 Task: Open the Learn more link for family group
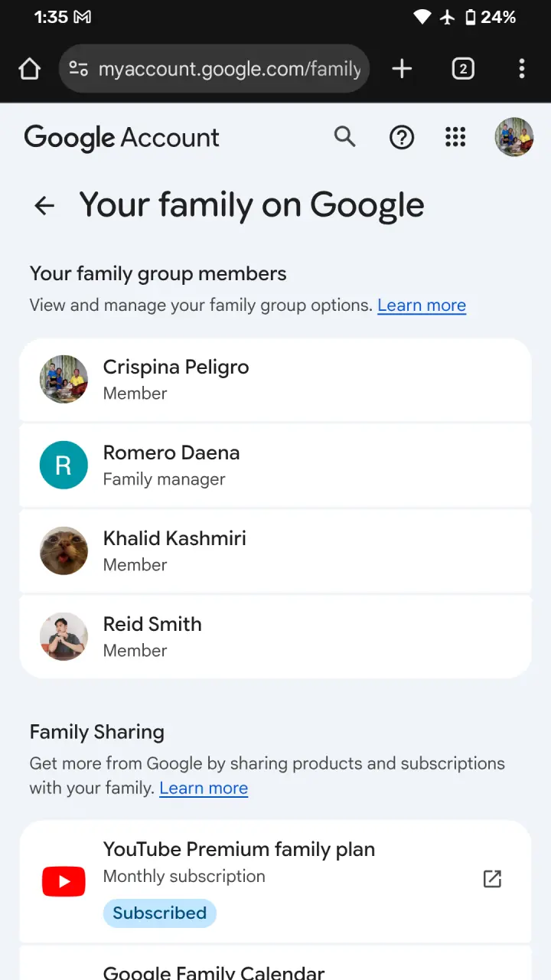422,305
